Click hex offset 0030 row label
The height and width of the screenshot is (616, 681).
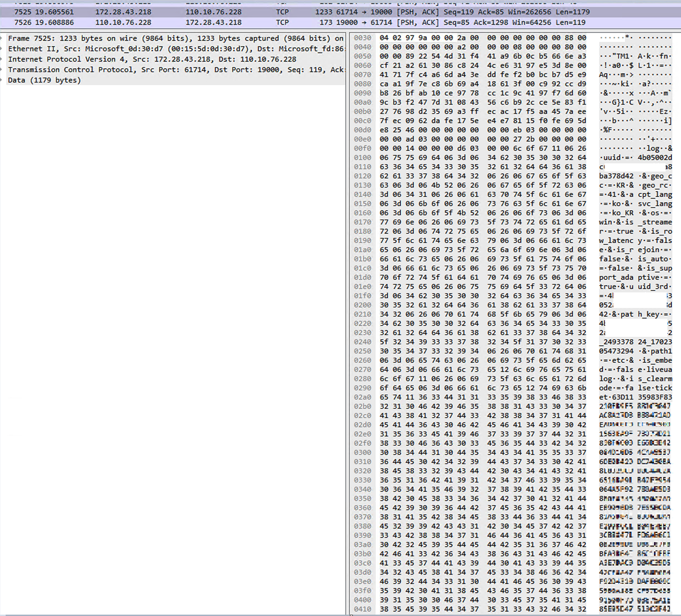point(362,38)
